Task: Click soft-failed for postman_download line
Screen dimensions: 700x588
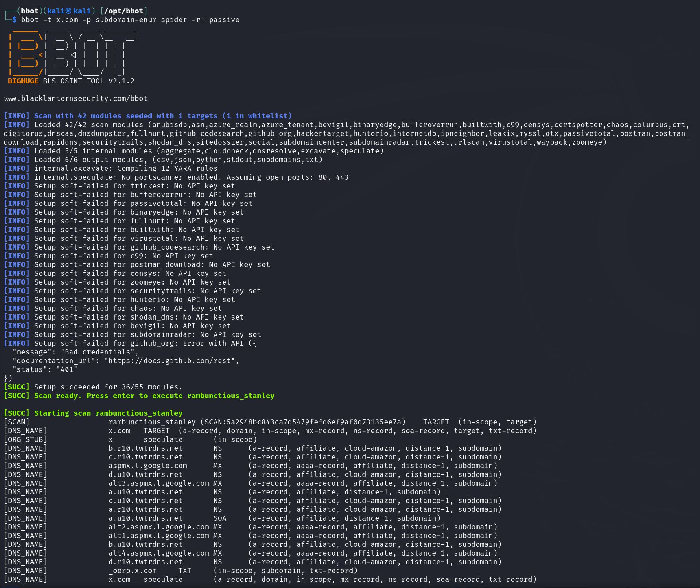Action: click(x=137, y=264)
